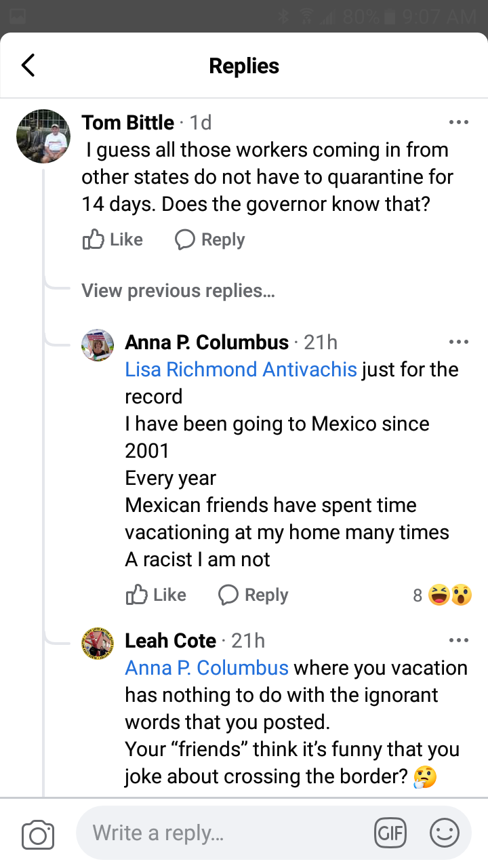
Task: Open the emoji picker in reply bar
Action: (445, 833)
